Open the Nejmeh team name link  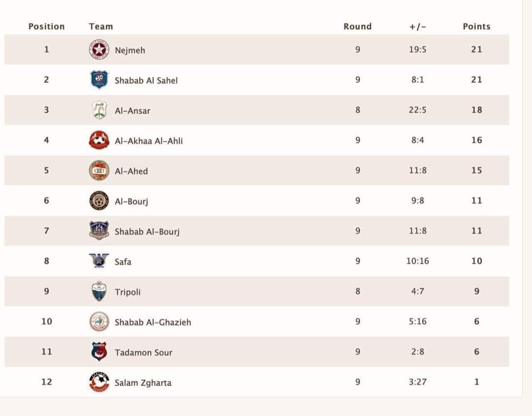click(130, 50)
